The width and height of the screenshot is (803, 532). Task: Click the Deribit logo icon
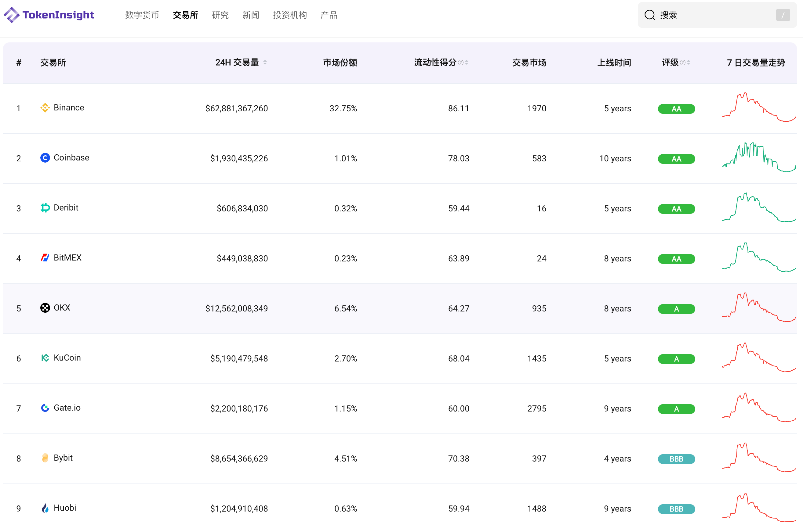[45, 208]
